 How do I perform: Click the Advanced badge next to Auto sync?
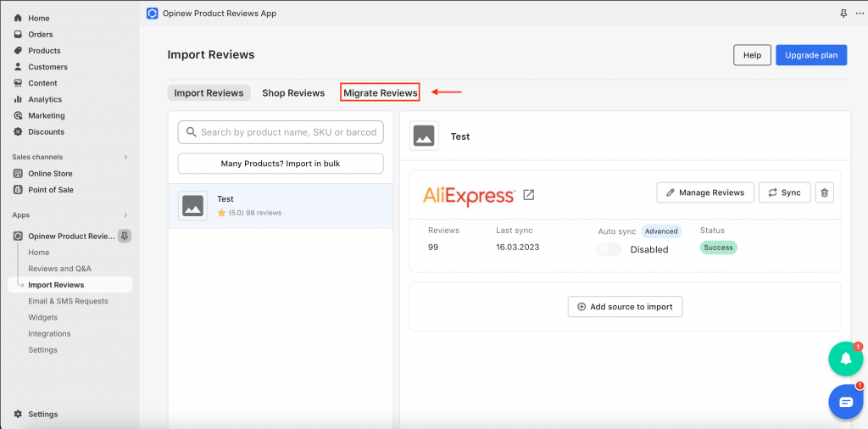point(661,231)
